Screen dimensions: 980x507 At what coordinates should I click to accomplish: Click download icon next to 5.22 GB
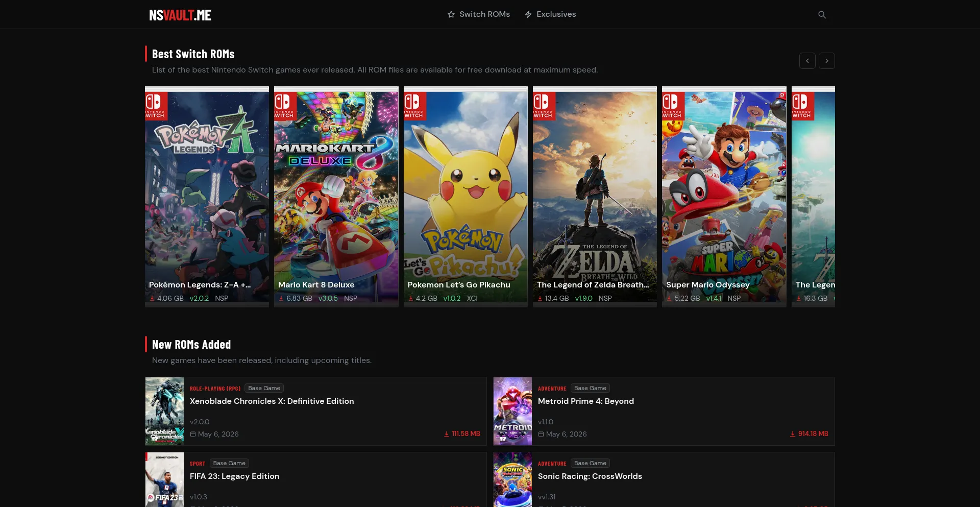pos(669,298)
